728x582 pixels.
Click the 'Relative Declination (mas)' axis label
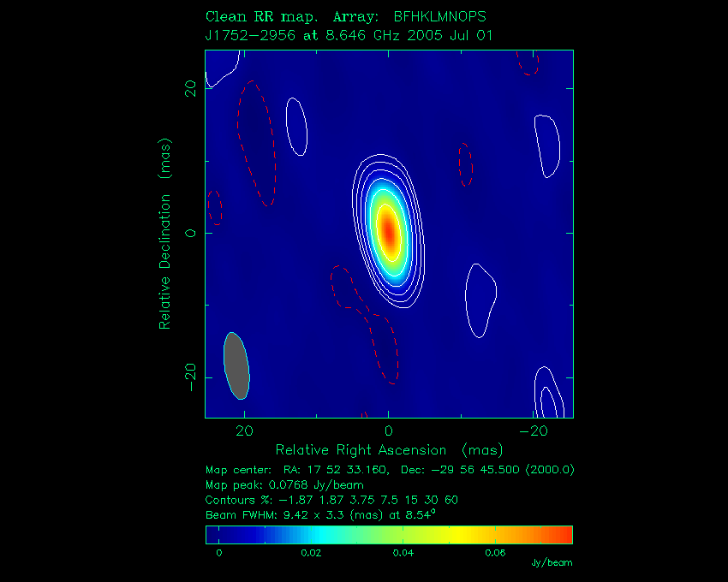point(164,234)
